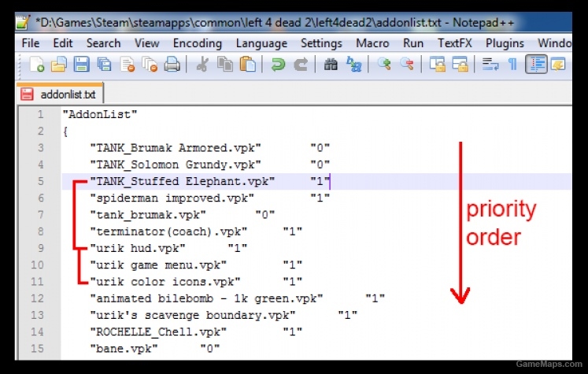Zoom in with the magnifier plus icon

coord(384,64)
